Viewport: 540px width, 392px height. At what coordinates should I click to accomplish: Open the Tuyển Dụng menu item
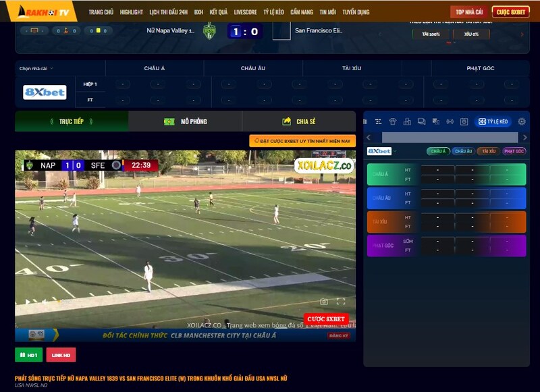coord(356,12)
